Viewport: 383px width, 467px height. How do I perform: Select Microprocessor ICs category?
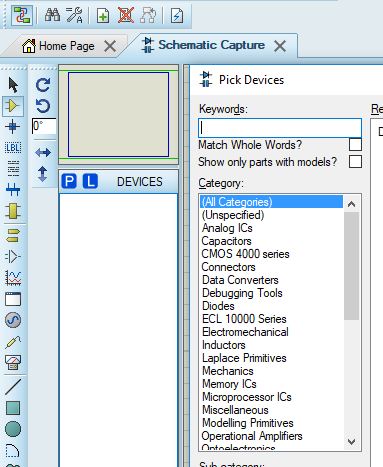pyautogui.click(x=271, y=397)
